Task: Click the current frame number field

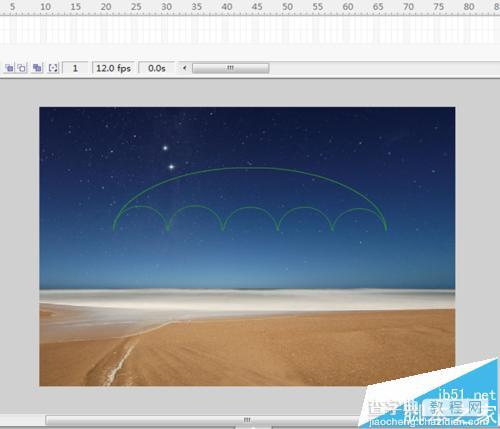Action: pyautogui.click(x=75, y=68)
